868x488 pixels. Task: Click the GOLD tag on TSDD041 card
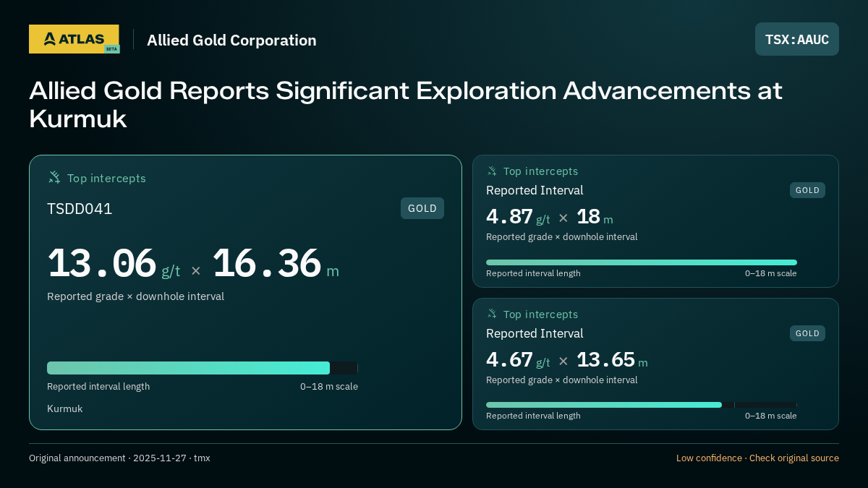[x=422, y=208]
